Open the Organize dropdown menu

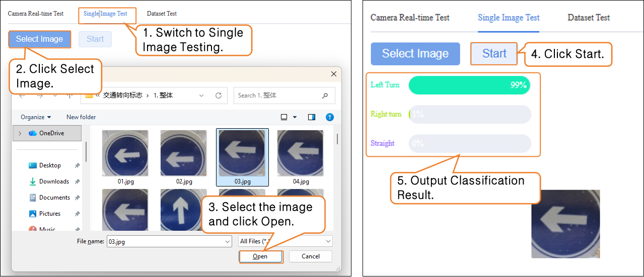coord(36,117)
